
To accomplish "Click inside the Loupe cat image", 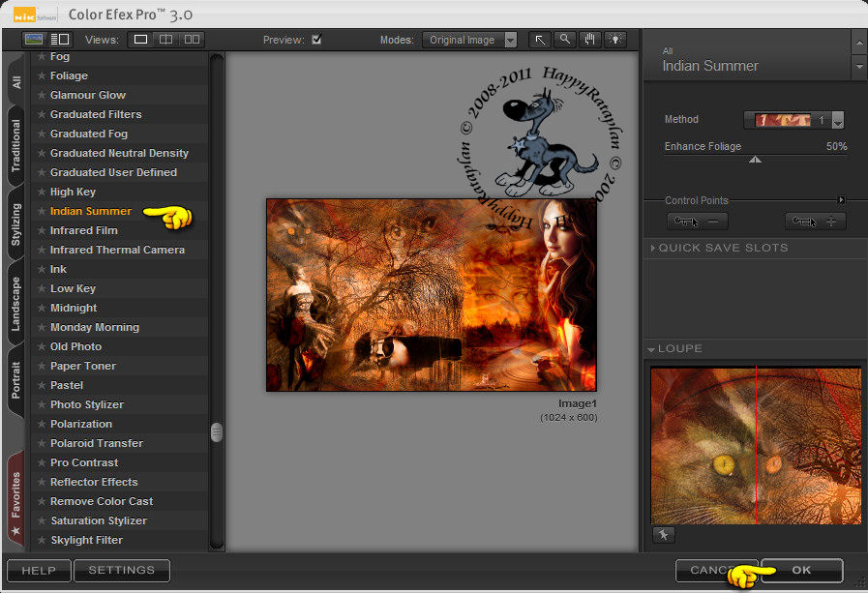I will click(756, 445).
